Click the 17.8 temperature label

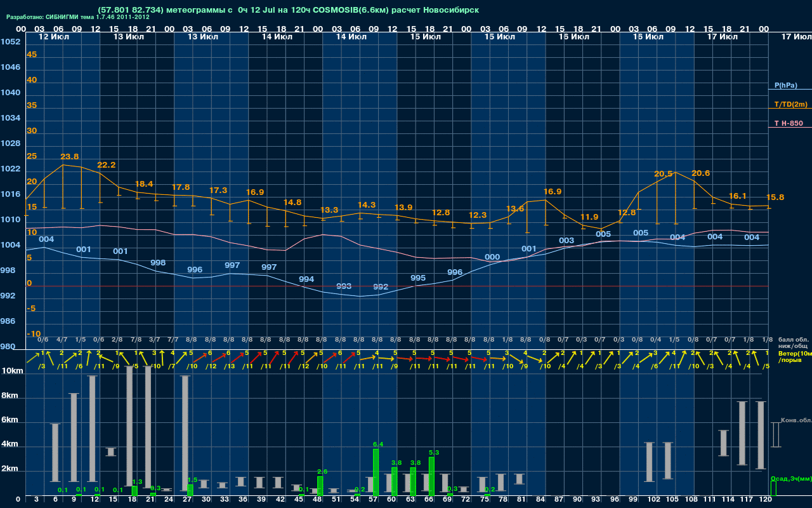[181, 187]
